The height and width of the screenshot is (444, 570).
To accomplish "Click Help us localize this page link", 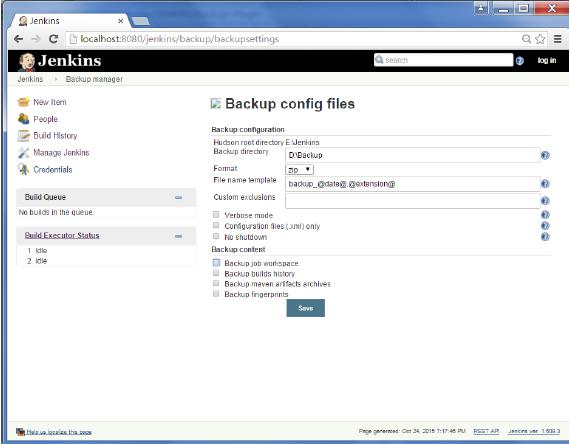I will click(x=59, y=432).
